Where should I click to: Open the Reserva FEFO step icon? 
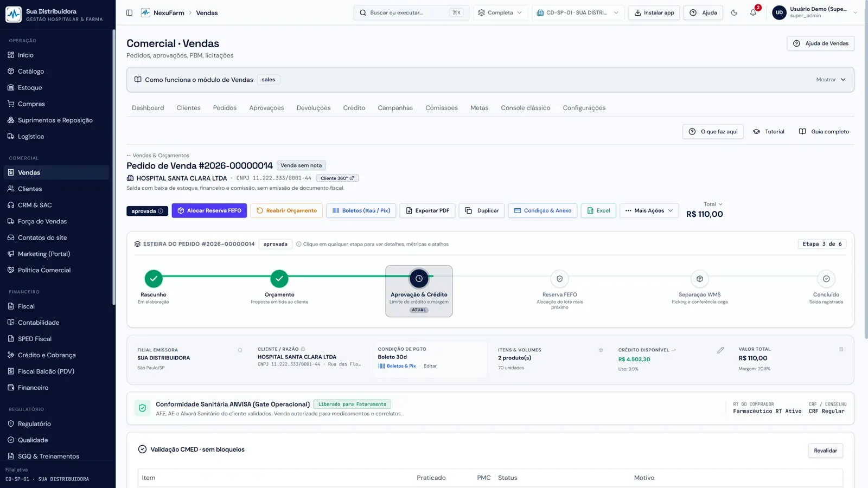(x=559, y=279)
